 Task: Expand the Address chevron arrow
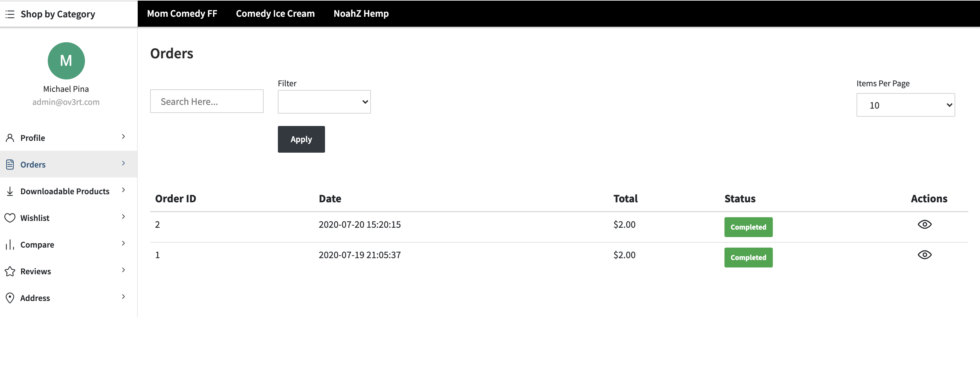coord(123,296)
